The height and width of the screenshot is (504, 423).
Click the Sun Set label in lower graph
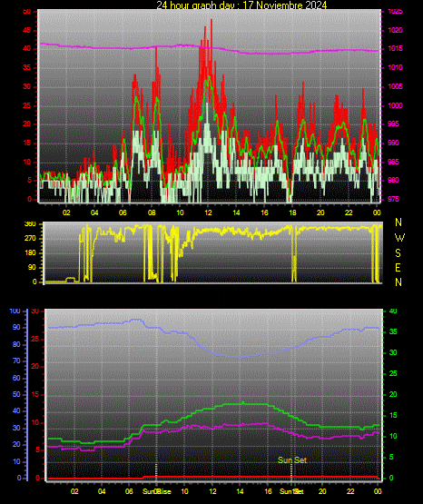point(292,460)
